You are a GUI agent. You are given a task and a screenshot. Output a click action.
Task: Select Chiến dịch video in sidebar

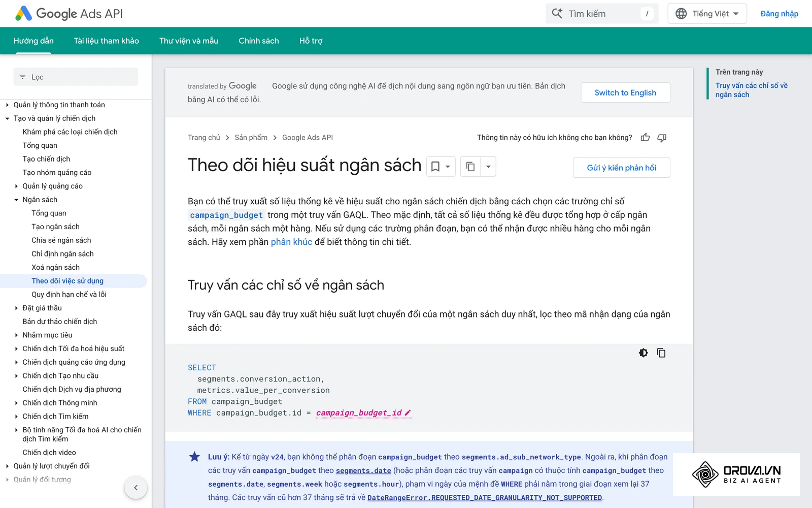tap(49, 453)
